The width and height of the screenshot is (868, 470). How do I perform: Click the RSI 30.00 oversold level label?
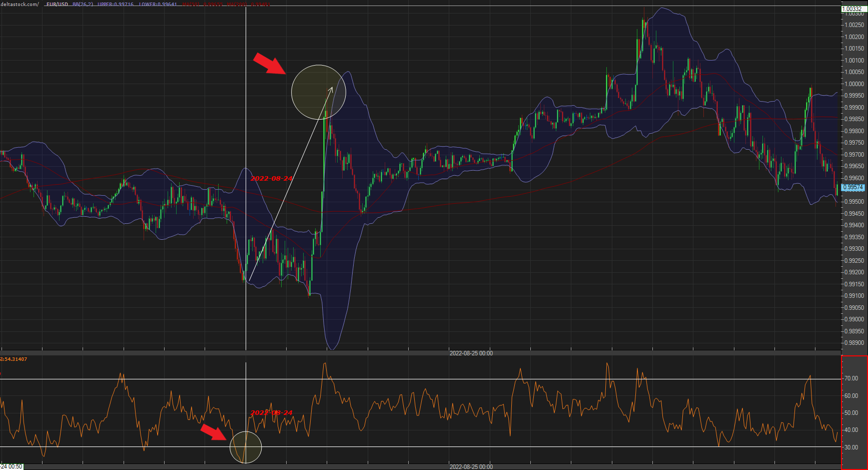[851, 447]
